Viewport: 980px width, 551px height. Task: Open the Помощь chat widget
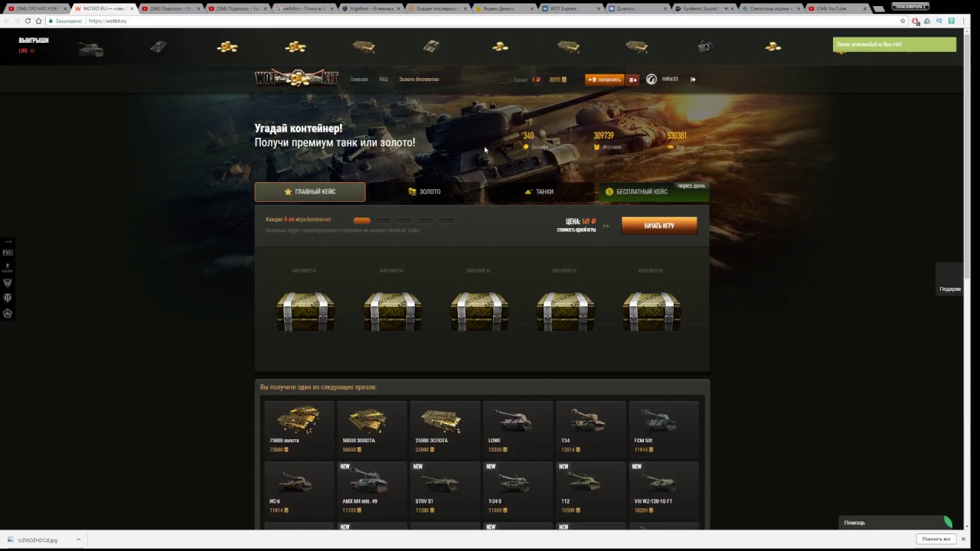pos(896,523)
